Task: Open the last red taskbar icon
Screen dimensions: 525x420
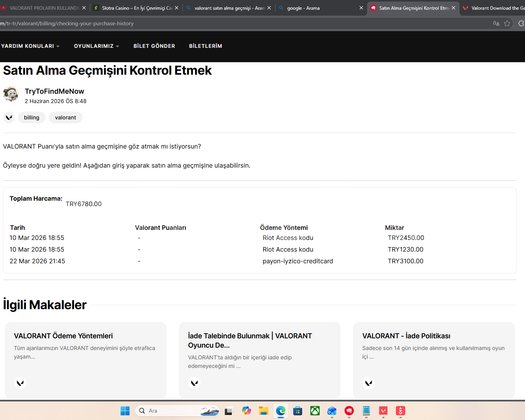Action: [400, 411]
